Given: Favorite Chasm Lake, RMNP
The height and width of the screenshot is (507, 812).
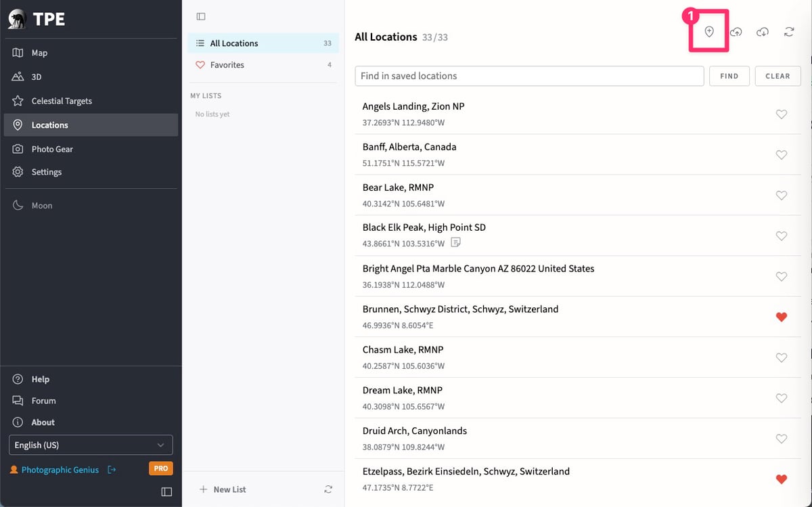Looking at the screenshot, I should 781,357.
